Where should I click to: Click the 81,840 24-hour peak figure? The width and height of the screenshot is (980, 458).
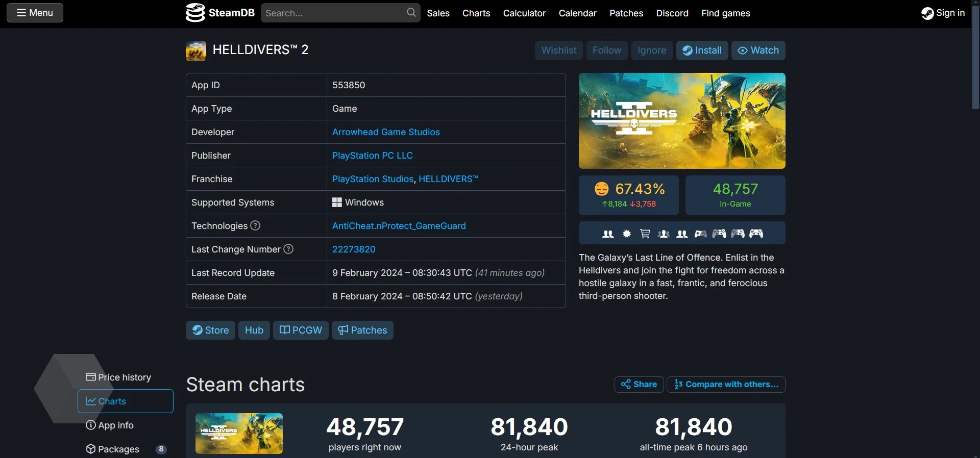click(529, 427)
